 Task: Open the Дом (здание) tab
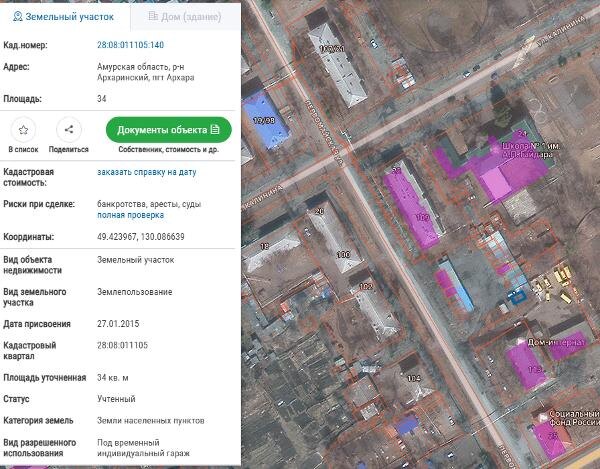(185, 17)
